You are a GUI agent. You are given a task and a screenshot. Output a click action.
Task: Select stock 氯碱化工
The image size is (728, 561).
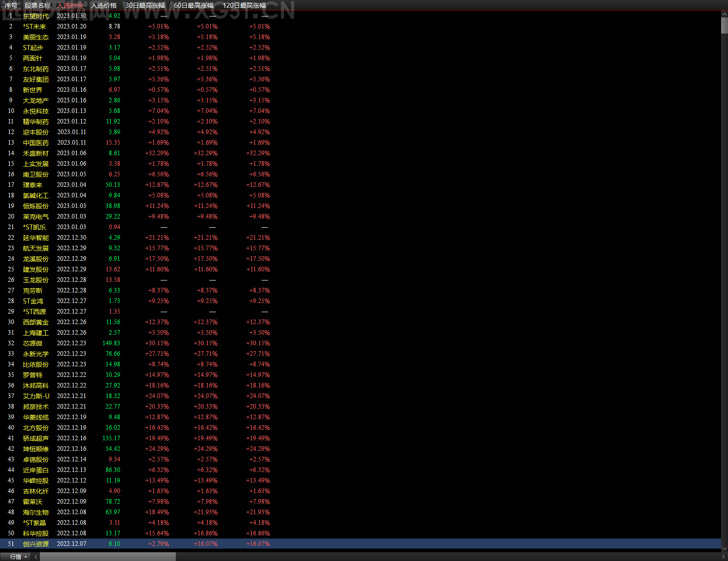tap(36, 196)
